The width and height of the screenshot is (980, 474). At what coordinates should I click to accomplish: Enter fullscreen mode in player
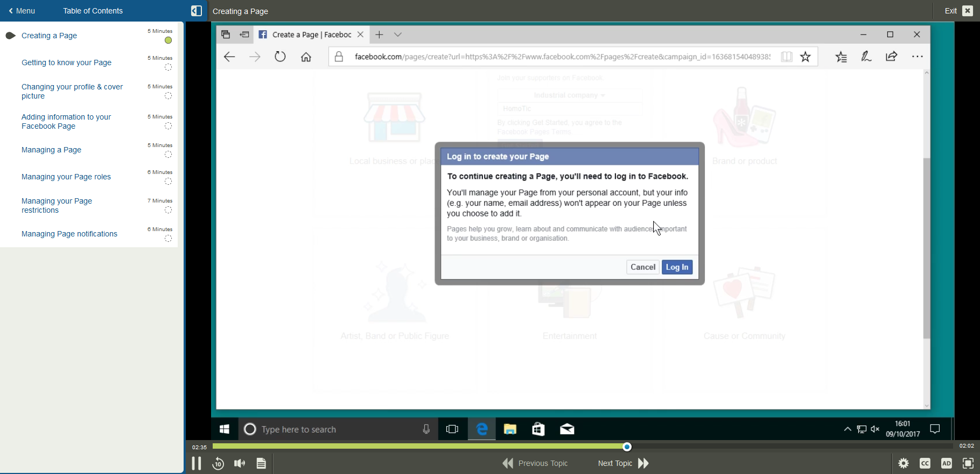[968, 463]
